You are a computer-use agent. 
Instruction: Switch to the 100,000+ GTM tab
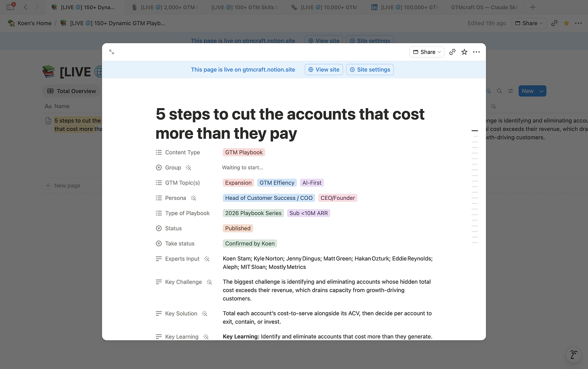405,7
